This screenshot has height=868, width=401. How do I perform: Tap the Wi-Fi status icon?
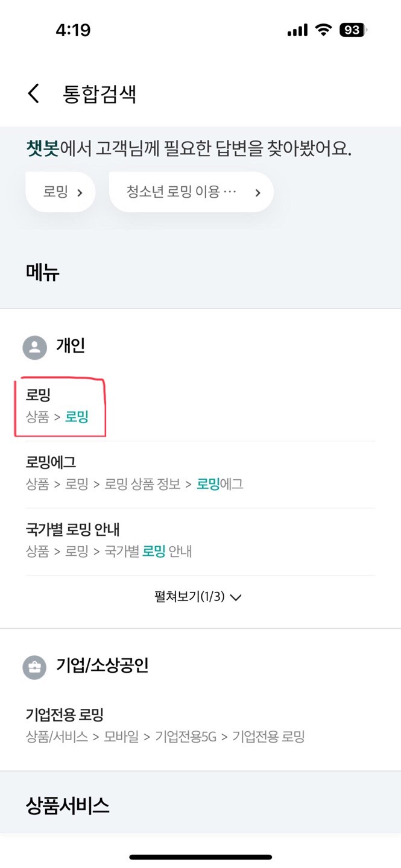tap(324, 30)
